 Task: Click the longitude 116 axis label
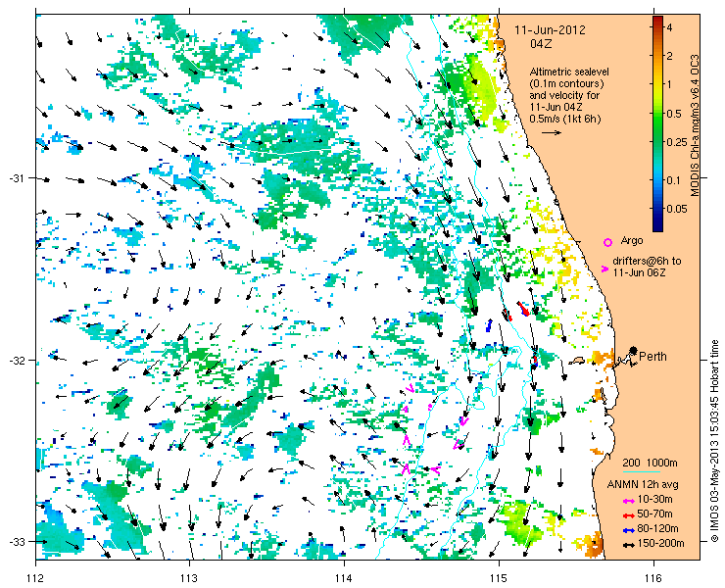click(x=653, y=578)
